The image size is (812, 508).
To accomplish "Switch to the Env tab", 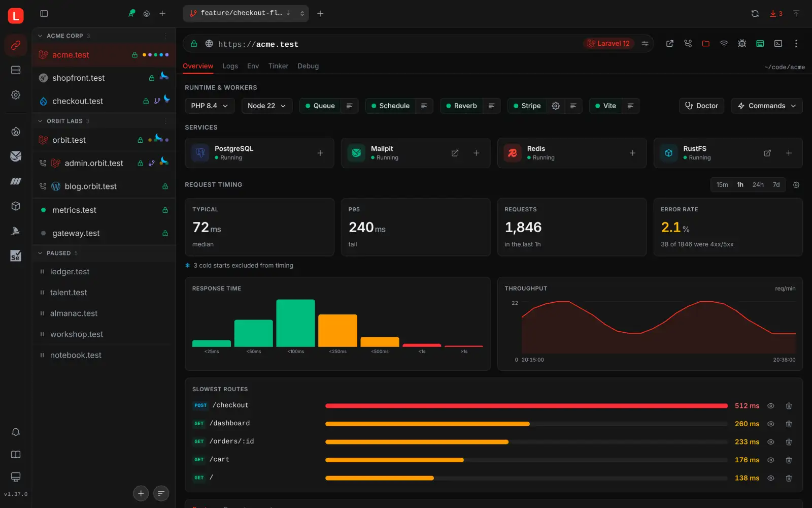I will [x=253, y=66].
